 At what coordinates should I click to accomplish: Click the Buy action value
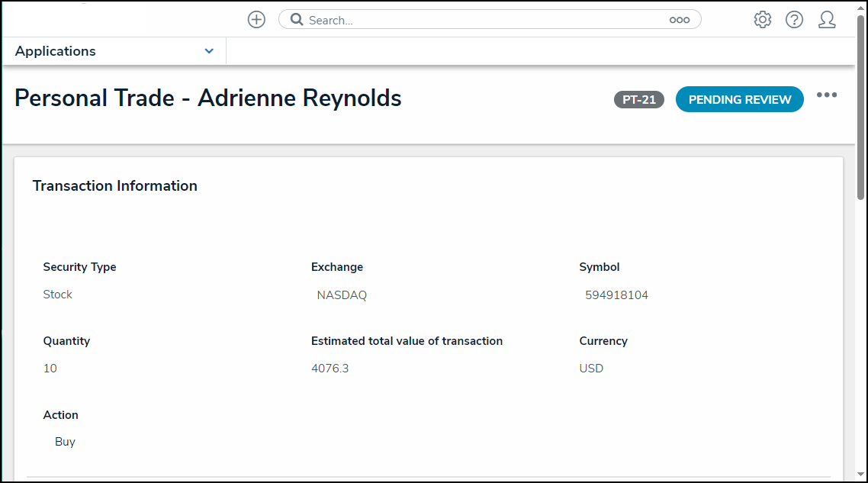click(x=65, y=441)
